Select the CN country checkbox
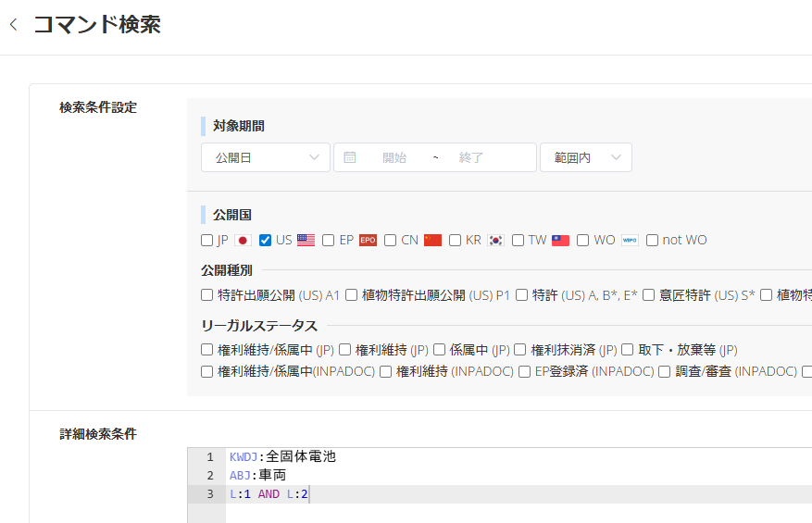 coord(391,241)
